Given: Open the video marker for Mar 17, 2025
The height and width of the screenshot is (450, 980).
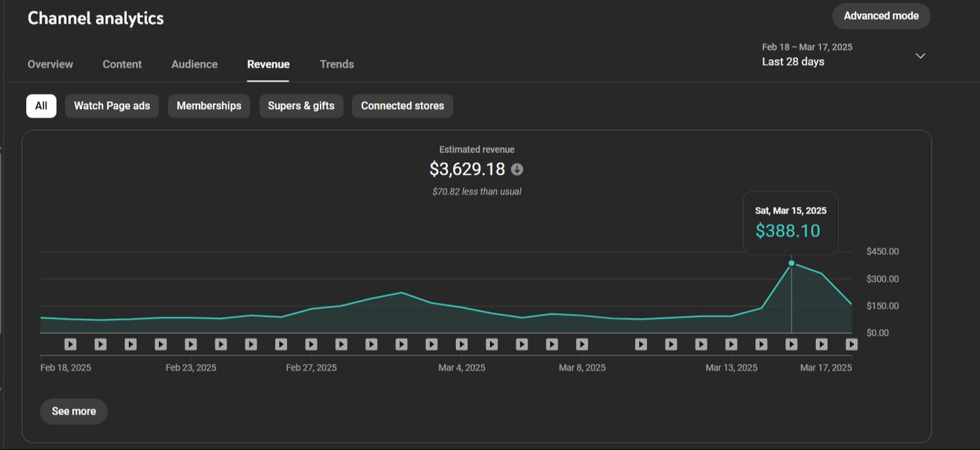Looking at the screenshot, I should point(851,344).
